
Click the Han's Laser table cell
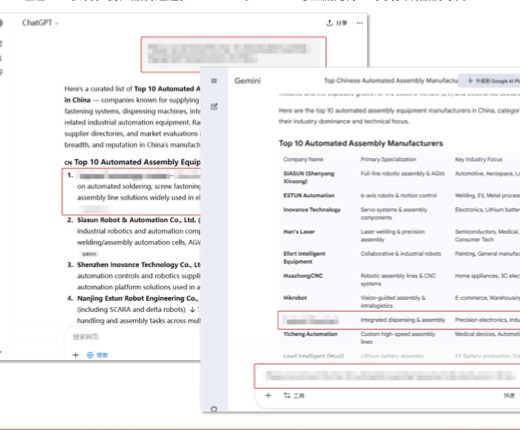pyautogui.click(x=299, y=232)
